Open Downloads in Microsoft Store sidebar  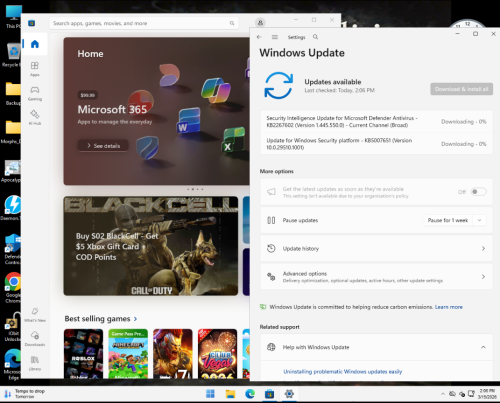coord(35,338)
